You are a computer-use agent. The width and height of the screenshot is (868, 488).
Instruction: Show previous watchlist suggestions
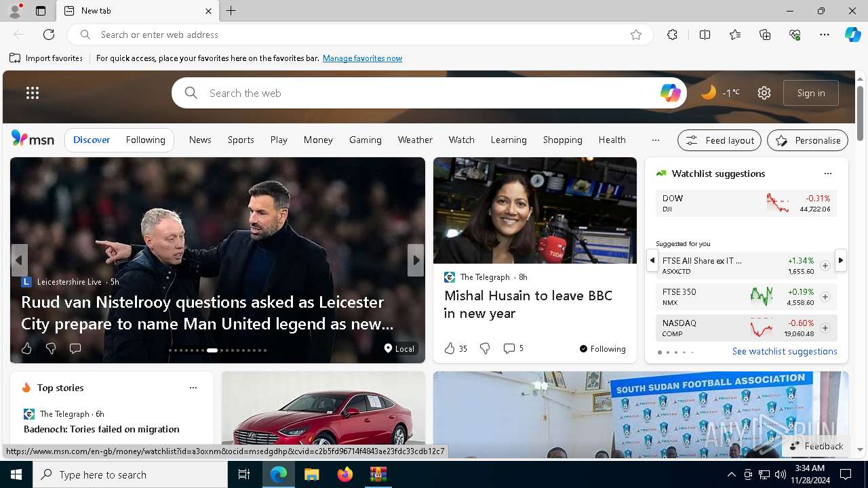(652, 260)
